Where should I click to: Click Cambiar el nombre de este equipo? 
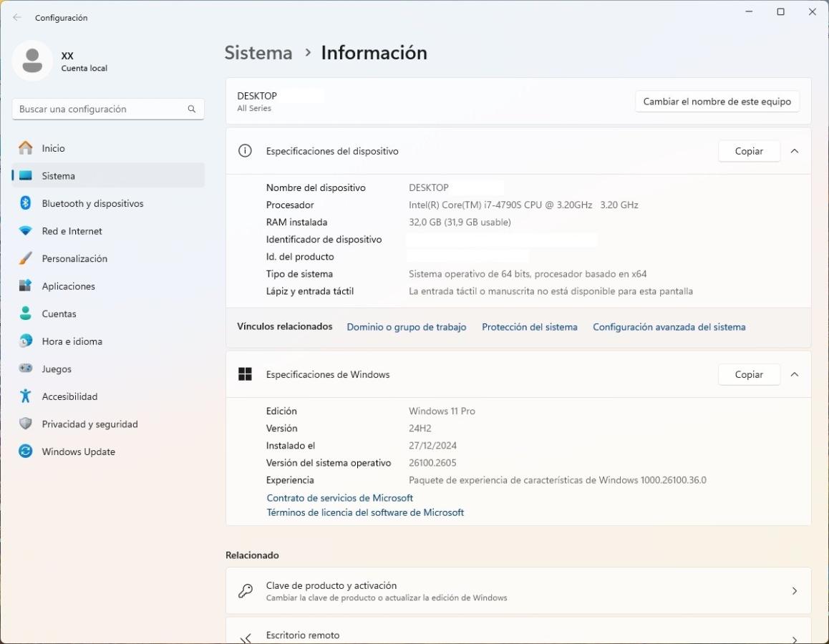[x=717, y=102]
